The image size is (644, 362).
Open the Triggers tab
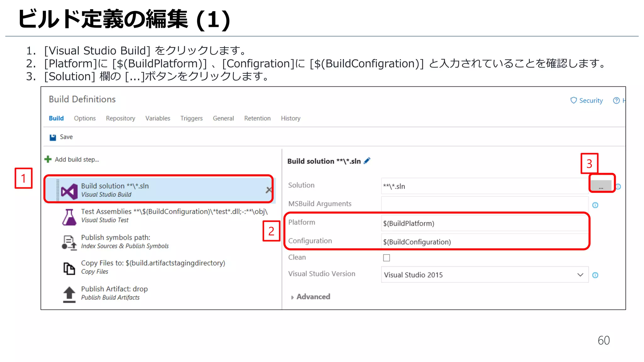click(192, 118)
